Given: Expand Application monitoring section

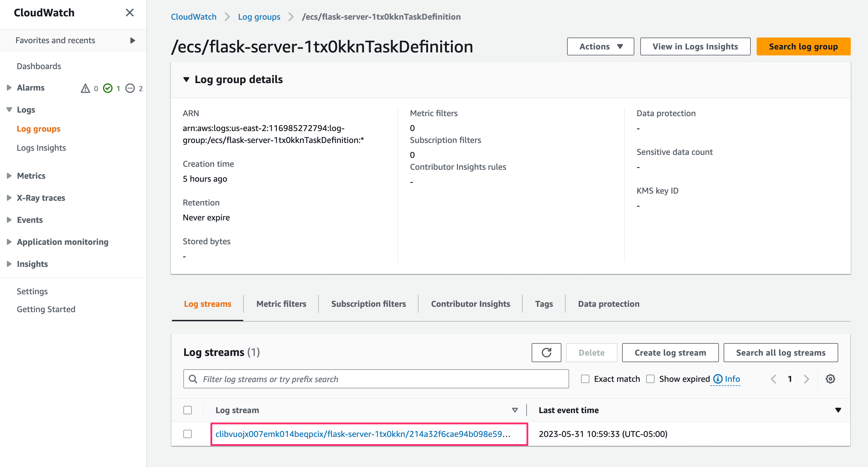Looking at the screenshot, I should click(9, 242).
